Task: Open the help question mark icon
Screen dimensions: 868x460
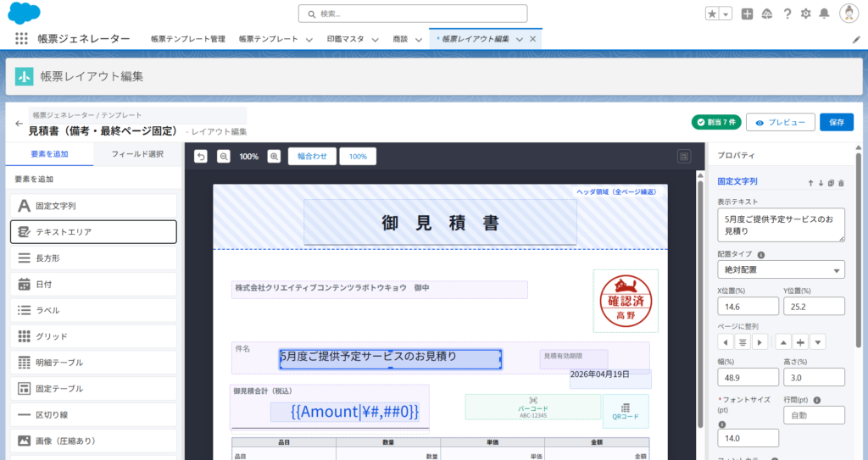Action: tap(787, 14)
